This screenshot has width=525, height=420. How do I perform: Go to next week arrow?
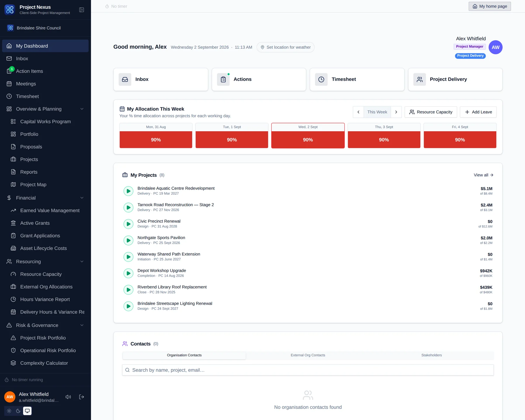click(x=396, y=112)
